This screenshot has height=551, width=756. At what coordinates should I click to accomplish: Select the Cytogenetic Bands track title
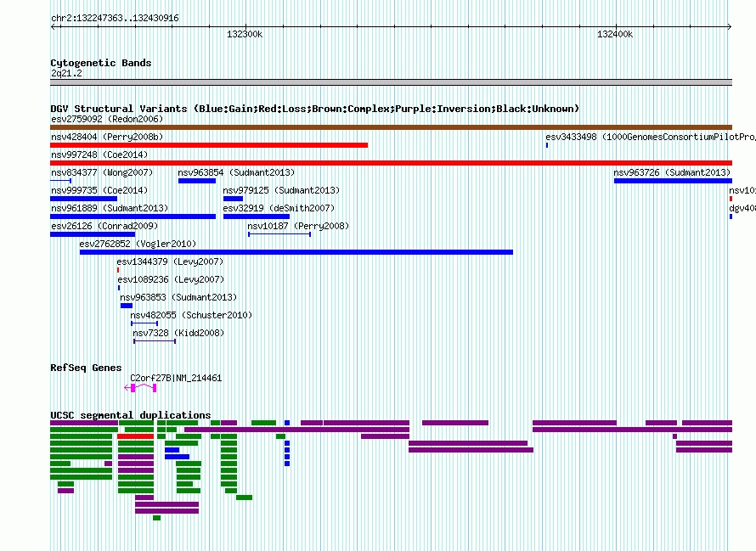[101, 63]
